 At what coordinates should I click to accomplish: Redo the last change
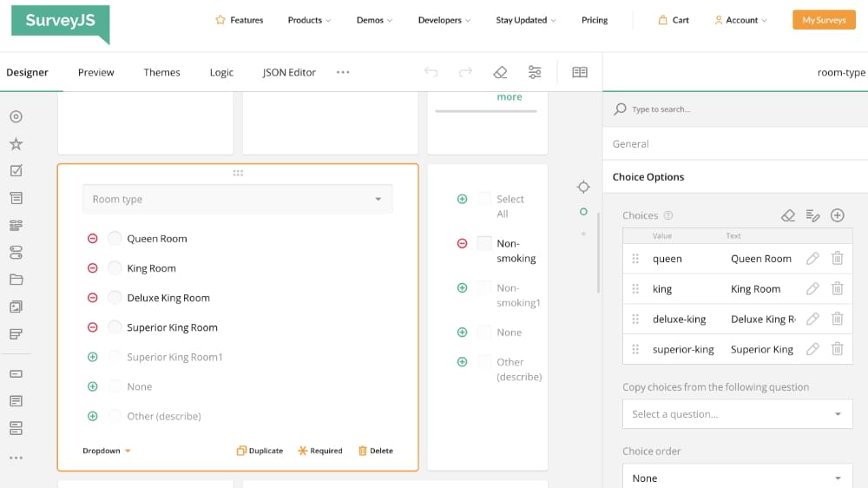tap(465, 72)
